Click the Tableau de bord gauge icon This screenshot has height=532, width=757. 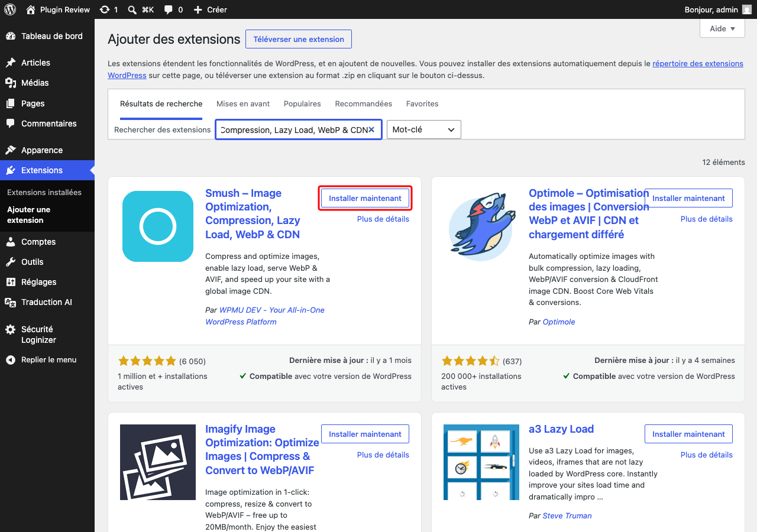click(x=11, y=36)
